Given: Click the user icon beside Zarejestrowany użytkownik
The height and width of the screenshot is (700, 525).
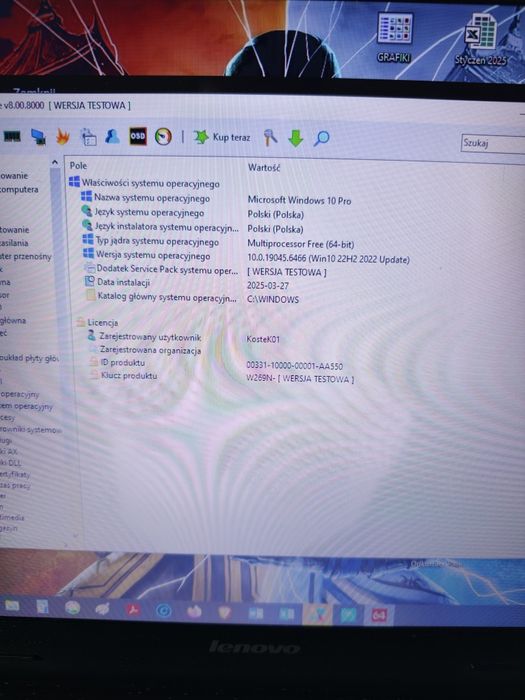Looking at the screenshot, I should 92,335.
